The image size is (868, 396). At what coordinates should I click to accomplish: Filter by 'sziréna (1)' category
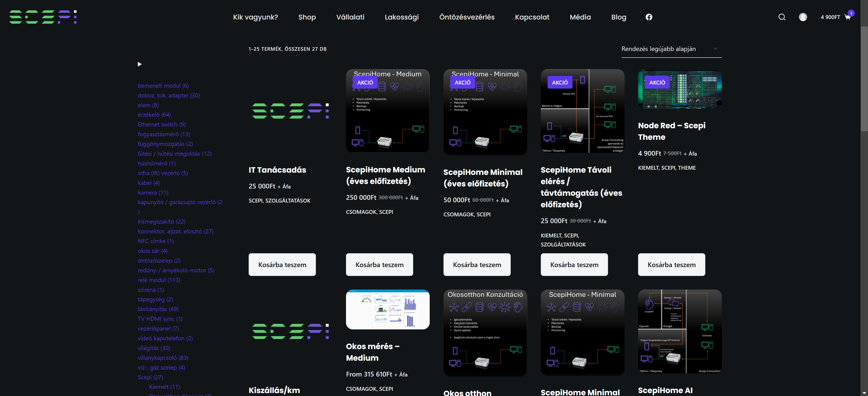(151, 290)
